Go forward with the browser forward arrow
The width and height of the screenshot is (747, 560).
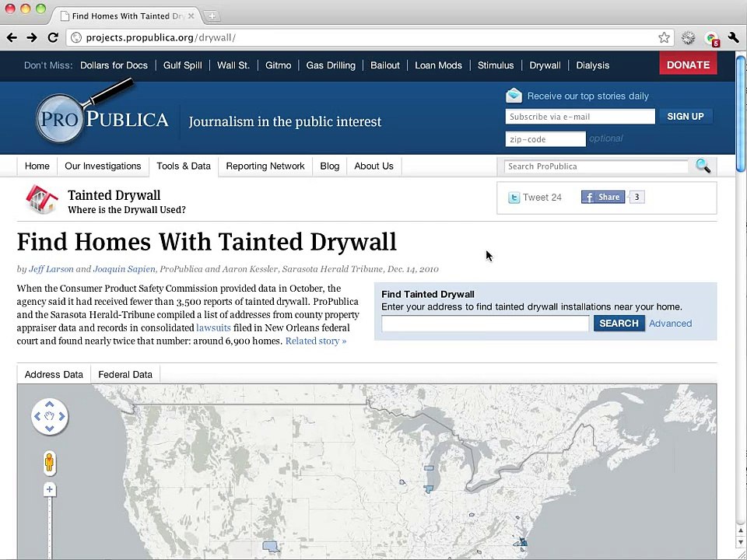[x=32, y=37]
